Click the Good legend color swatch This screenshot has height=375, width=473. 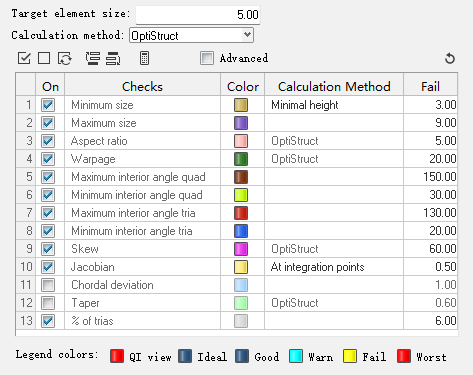pos(242,356)
